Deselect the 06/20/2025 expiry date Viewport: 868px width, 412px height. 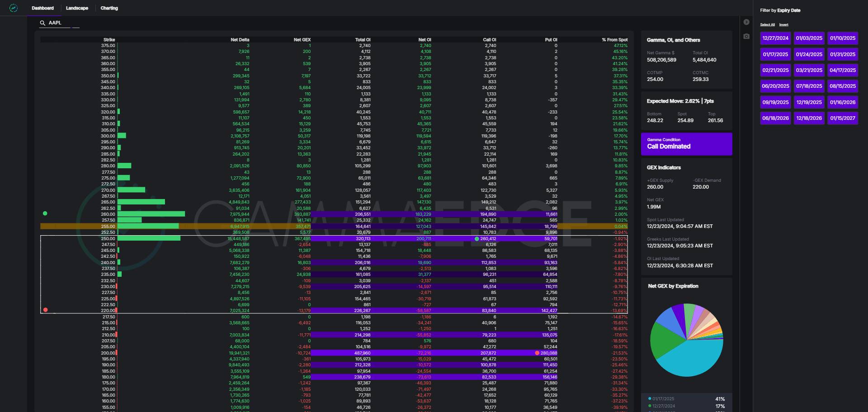(x=775, y=86)
